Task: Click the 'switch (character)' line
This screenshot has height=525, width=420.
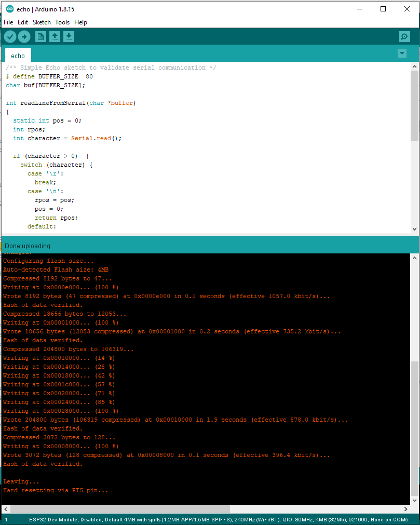Action: 56,165
